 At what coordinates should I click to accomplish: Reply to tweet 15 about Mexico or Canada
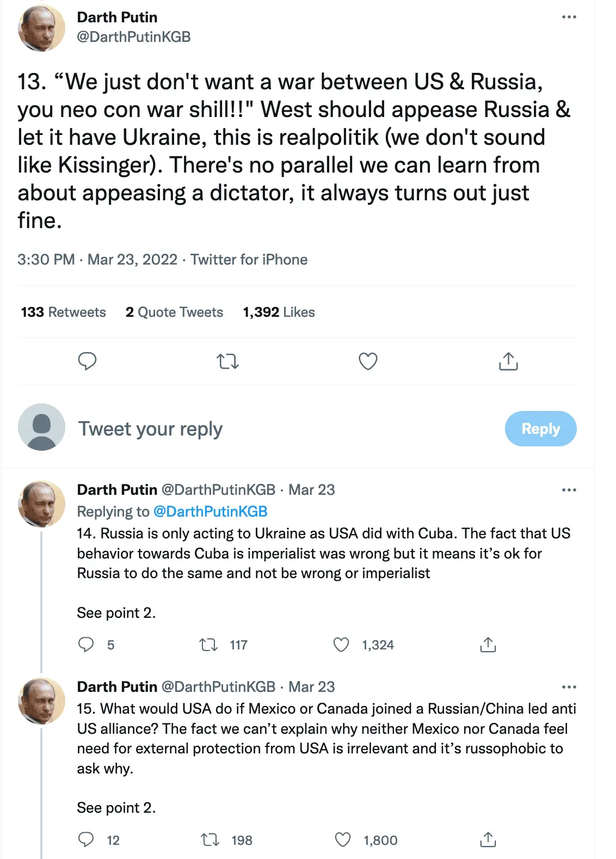(x=86, y=840)
